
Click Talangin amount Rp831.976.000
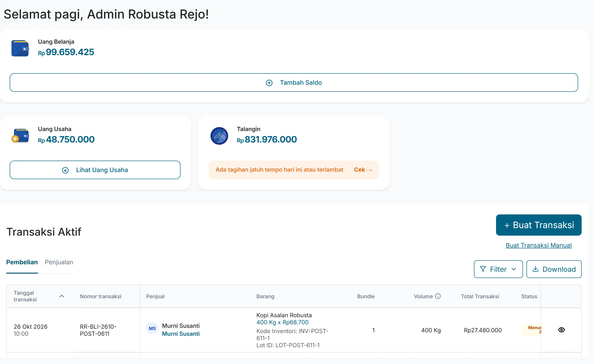[267, 139]
